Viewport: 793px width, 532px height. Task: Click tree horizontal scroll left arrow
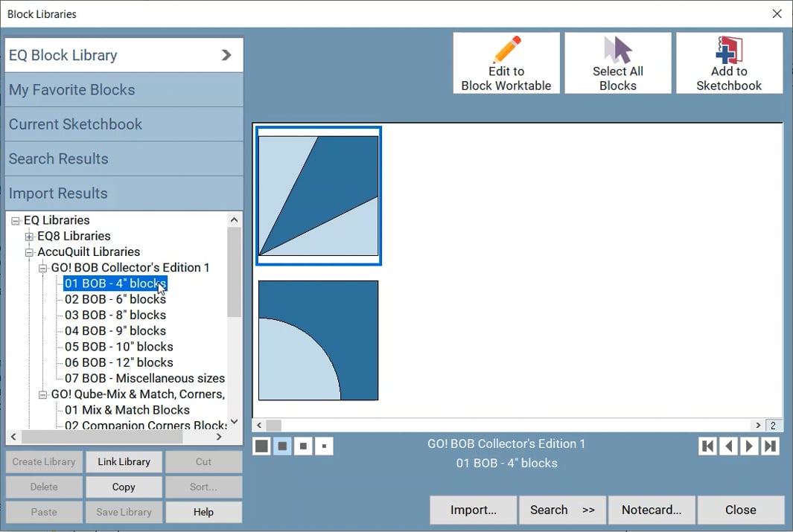(13, 437)
